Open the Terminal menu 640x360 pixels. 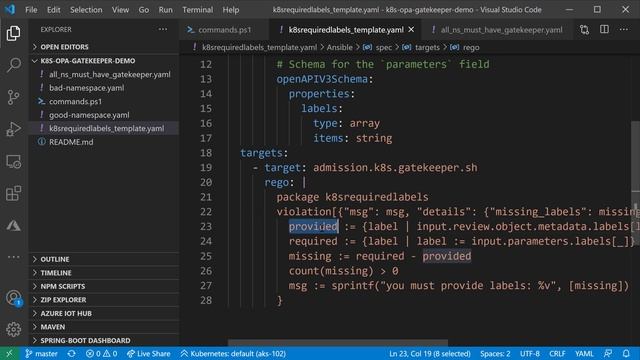(198, 10)
